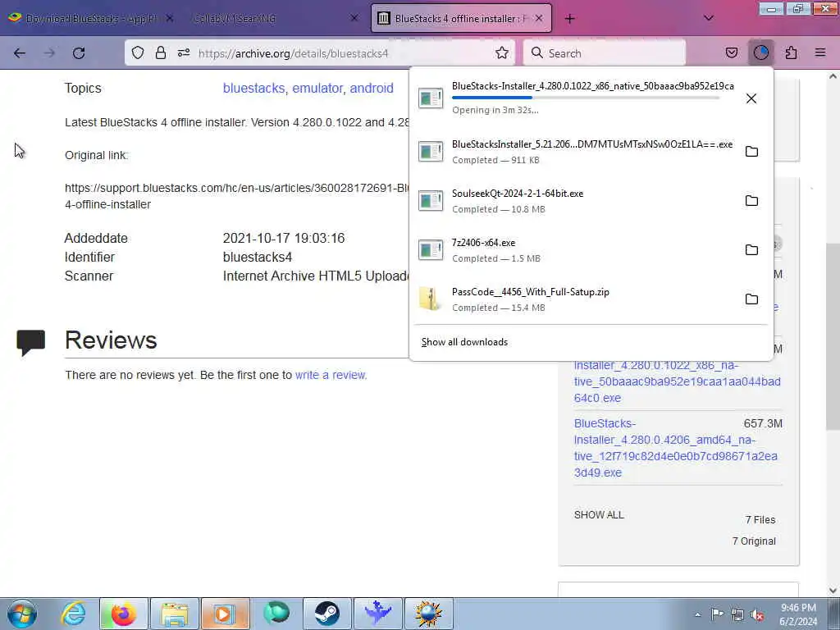Click Show all downloads
The image size is (840, 630).
pyautogui.click(x=464, y=342)
